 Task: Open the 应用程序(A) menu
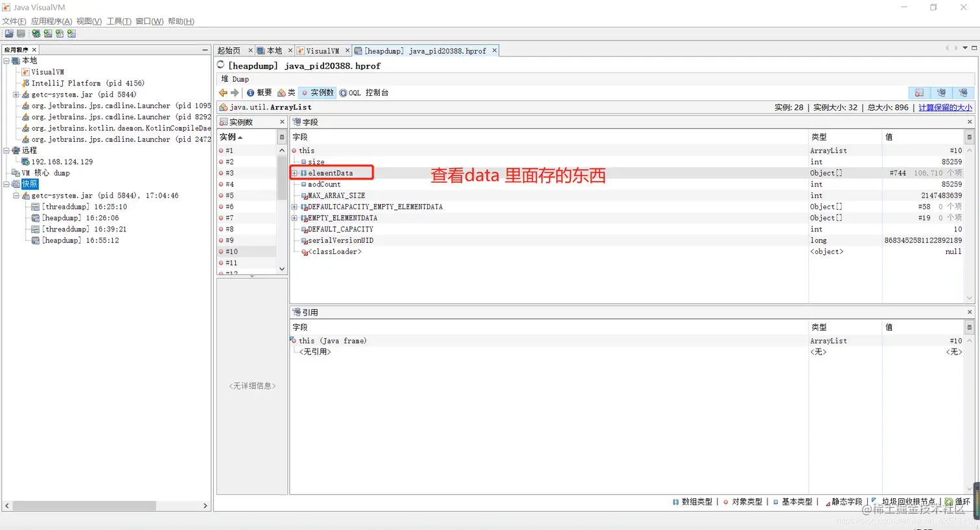click(52, 21)
